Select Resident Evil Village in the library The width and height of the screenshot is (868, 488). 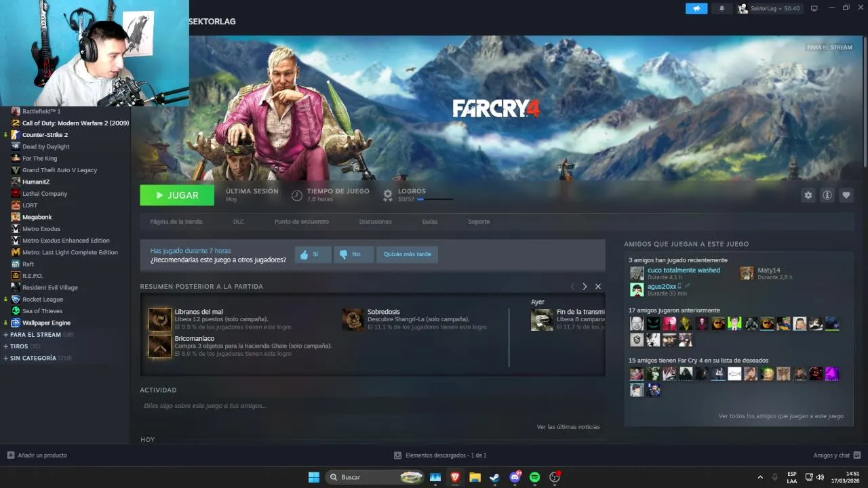50,287
